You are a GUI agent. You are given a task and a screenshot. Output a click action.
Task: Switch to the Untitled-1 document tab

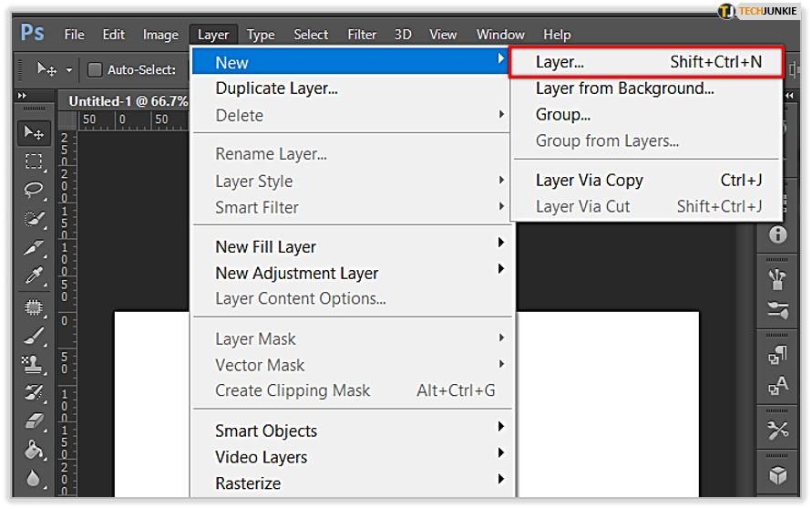pyautogui.click(x=128, y=101)
